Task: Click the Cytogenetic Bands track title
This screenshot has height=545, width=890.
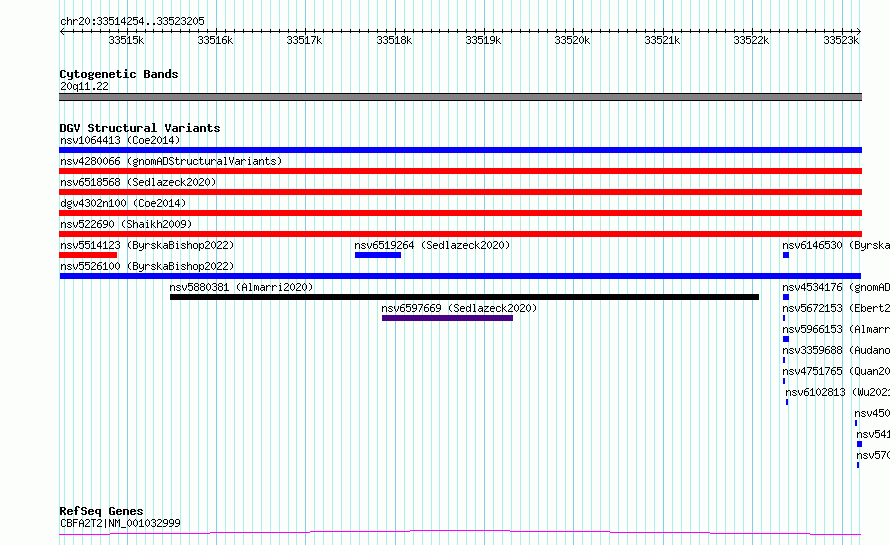Action: pos(119,74)
